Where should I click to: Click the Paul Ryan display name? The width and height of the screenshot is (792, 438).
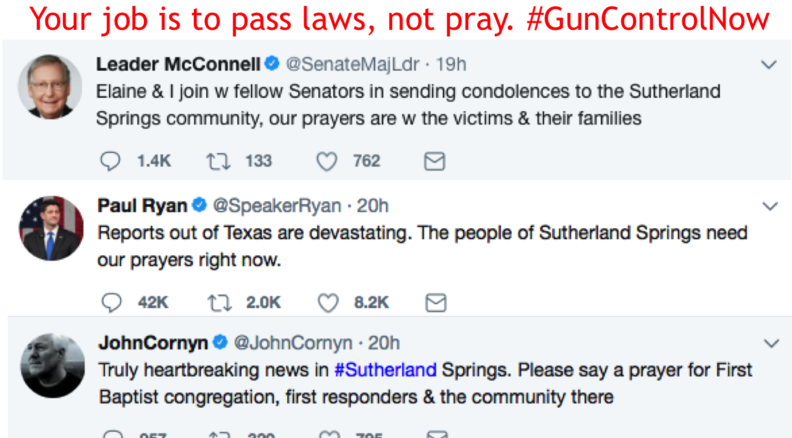(142, 205)
